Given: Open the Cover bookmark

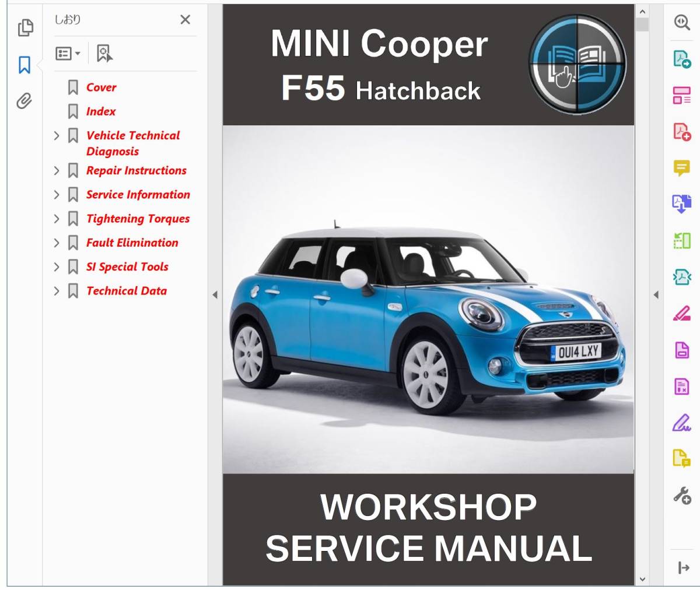Looking at the screenshot, I should tap(101, 87).
